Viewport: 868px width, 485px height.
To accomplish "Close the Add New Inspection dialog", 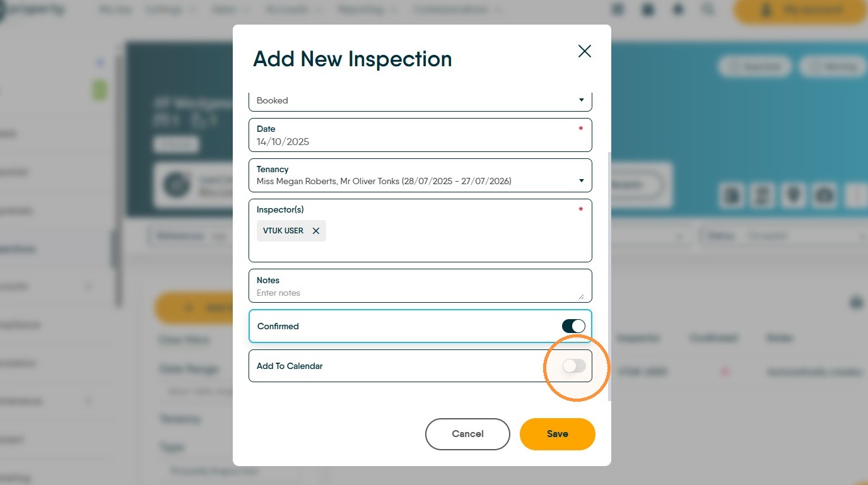I will (x=585, y=52).
